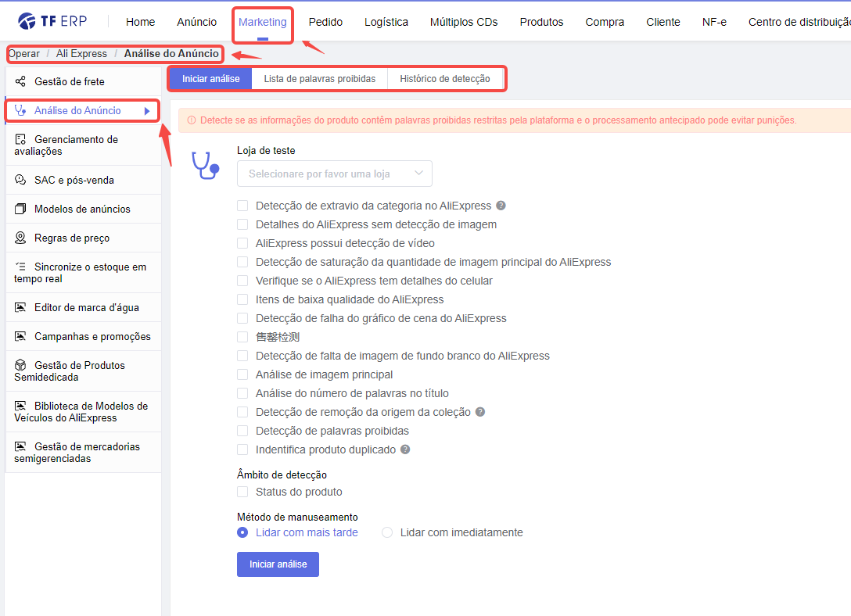Click the Gestão de Produtos Semidedicada box icon
The width and height of the screenshot is (851, 616).
point(20,365)
